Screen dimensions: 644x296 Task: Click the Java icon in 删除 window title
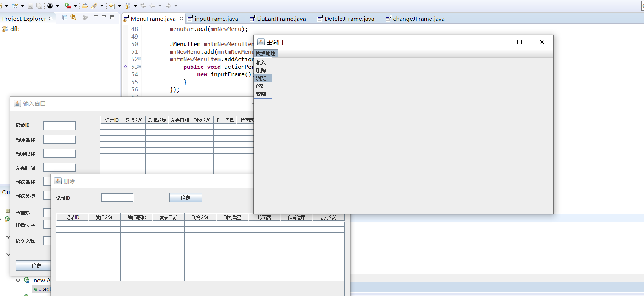(58, 181)
